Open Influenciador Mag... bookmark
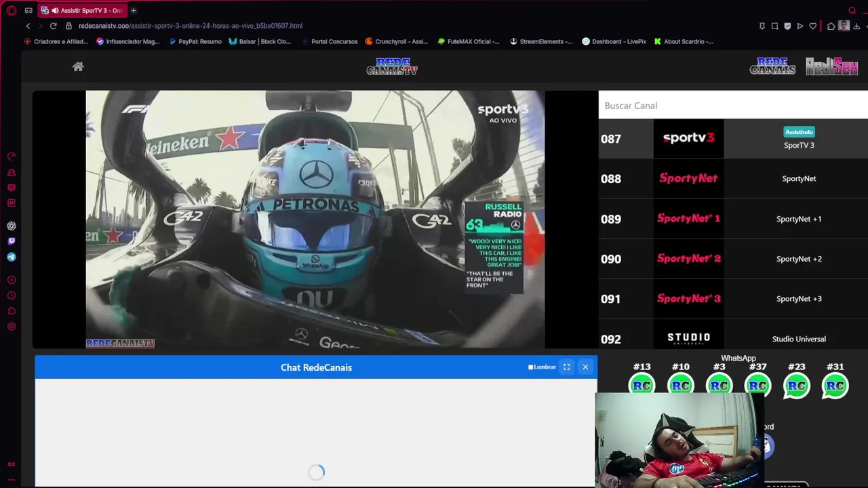 (x=128, y=41)
